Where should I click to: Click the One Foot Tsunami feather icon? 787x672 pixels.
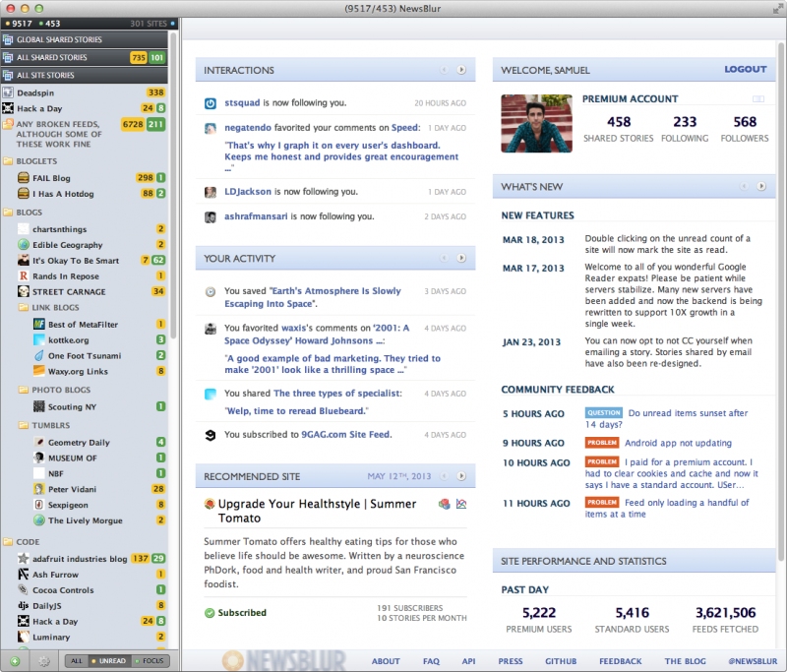point(38,355)
